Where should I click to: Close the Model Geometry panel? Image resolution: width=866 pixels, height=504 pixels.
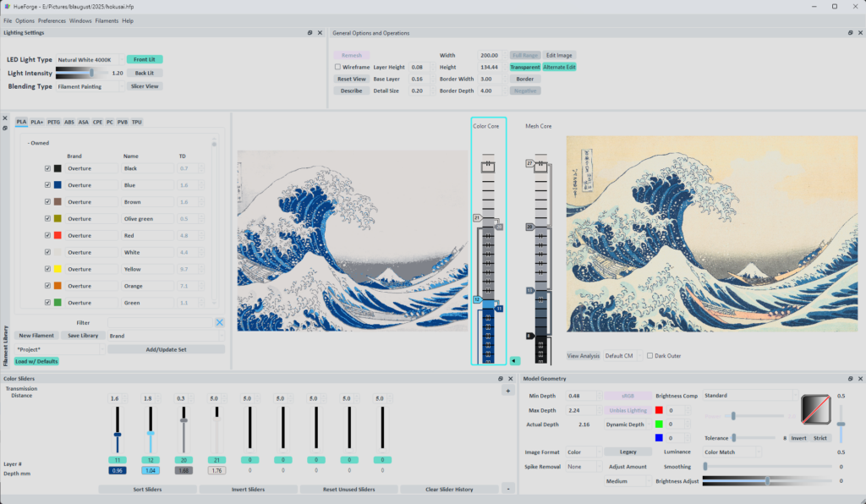pyautogui.click(x=860, y=379)
